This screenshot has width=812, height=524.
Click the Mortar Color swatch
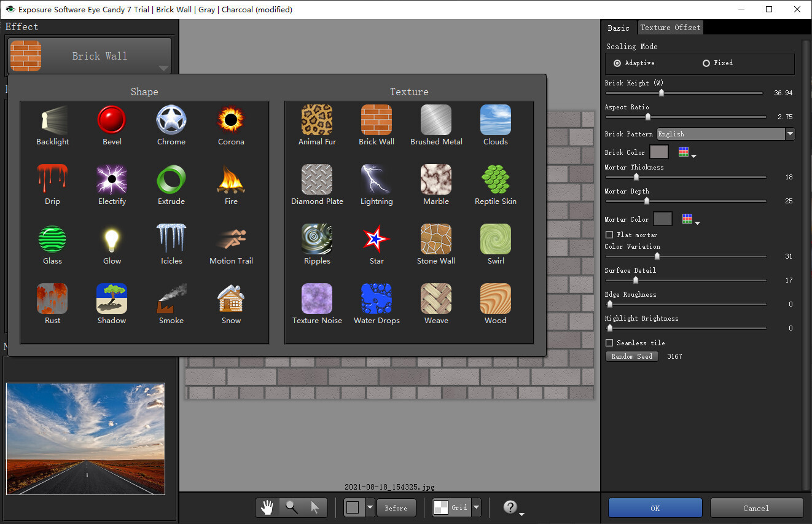pyautogui.click(x=663, y=219)
